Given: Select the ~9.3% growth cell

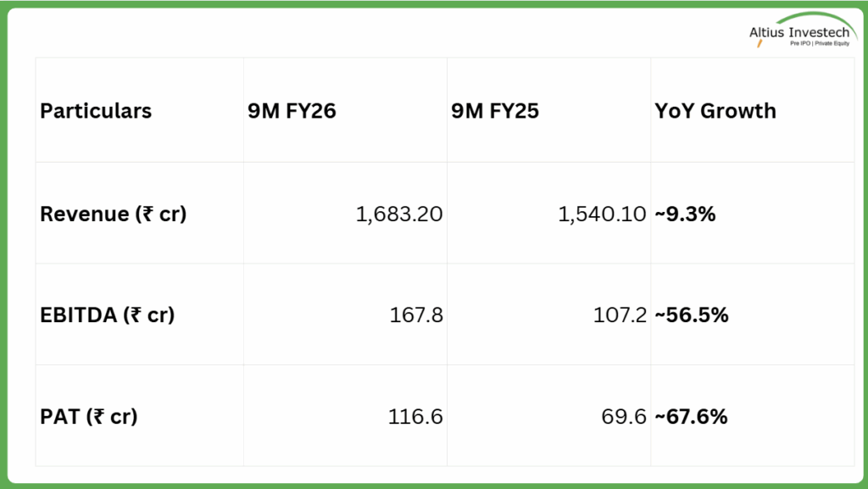Looking at the screenshot, I should (x=685, y=214).
